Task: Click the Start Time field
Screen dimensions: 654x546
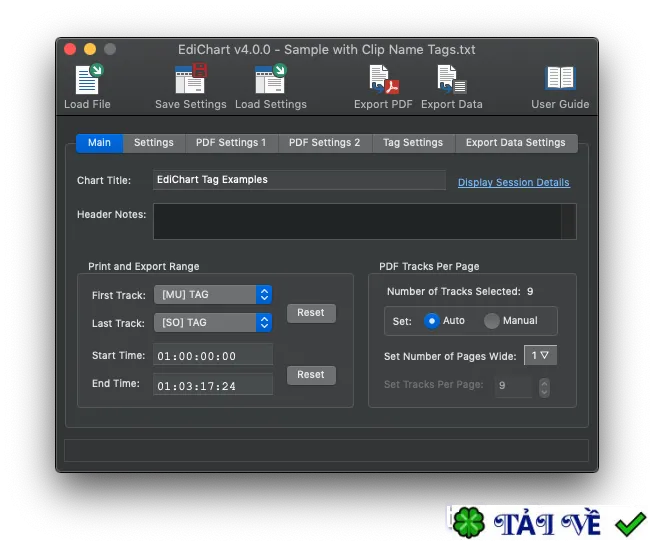Action: [x=213, y=356]
